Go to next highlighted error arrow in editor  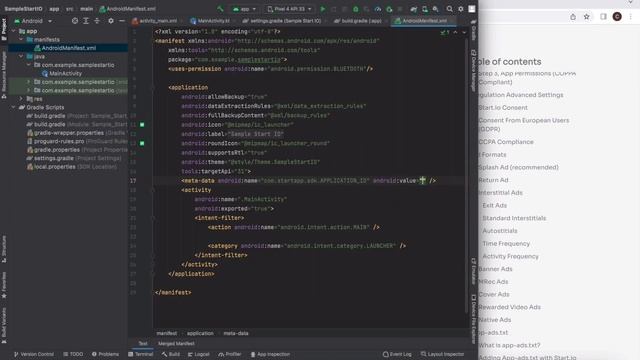point(464,32)
